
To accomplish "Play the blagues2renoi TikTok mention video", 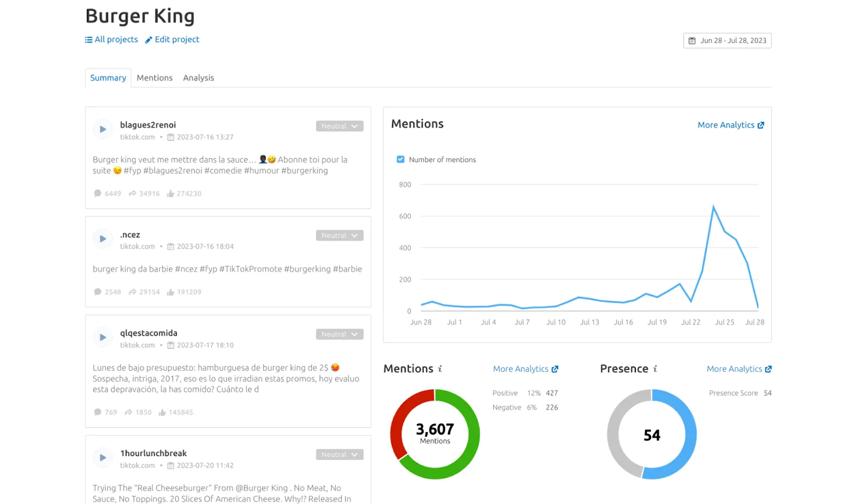I will (x=102, y=129).
